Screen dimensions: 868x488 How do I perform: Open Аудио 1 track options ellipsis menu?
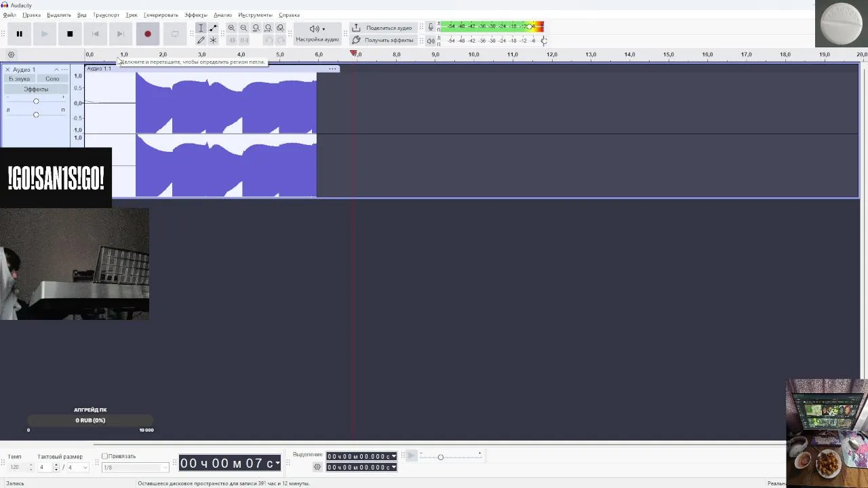pyautogui.click(x=64, y=70)
